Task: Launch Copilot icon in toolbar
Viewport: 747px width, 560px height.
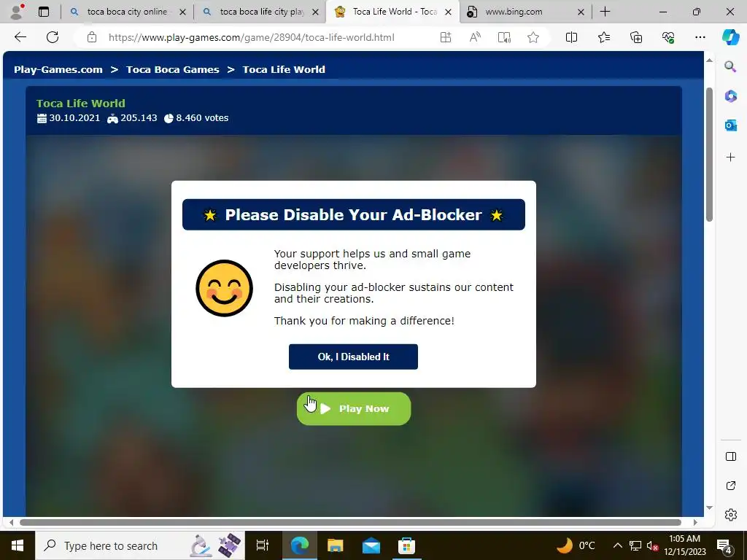Action: 730,37
